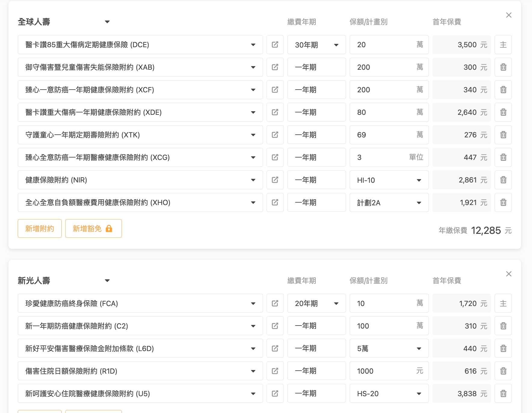Delete the XHO rider row
The height and width of the screenshot is (413, 532).
(x=503, y=203)
